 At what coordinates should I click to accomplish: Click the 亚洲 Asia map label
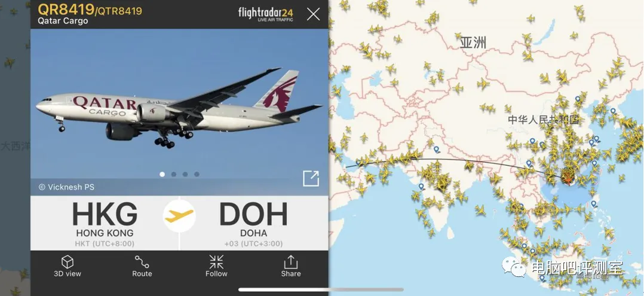tap(473, 42)
